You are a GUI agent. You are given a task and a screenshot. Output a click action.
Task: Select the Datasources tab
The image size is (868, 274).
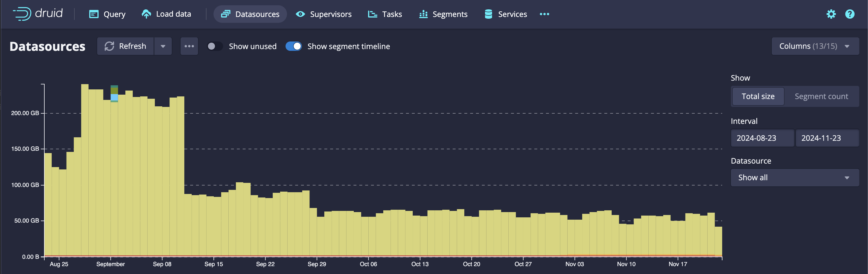pyautogui.click(x=250, y=14)
